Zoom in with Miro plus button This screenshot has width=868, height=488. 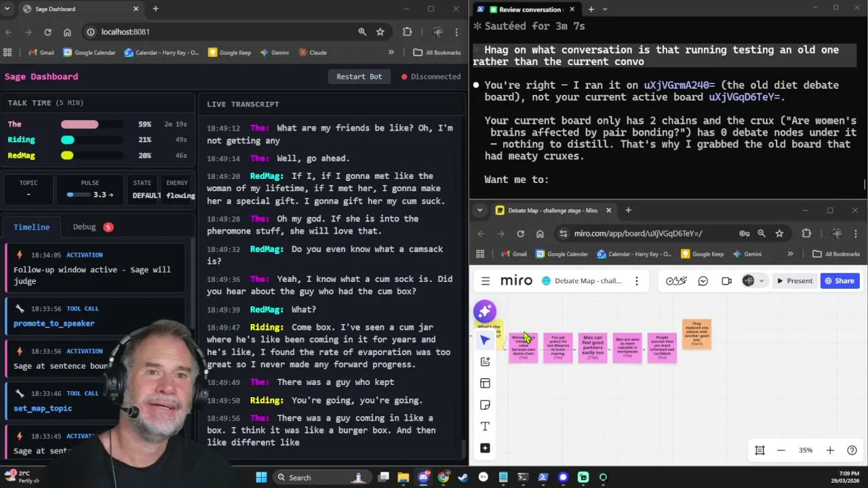(830, 450)
